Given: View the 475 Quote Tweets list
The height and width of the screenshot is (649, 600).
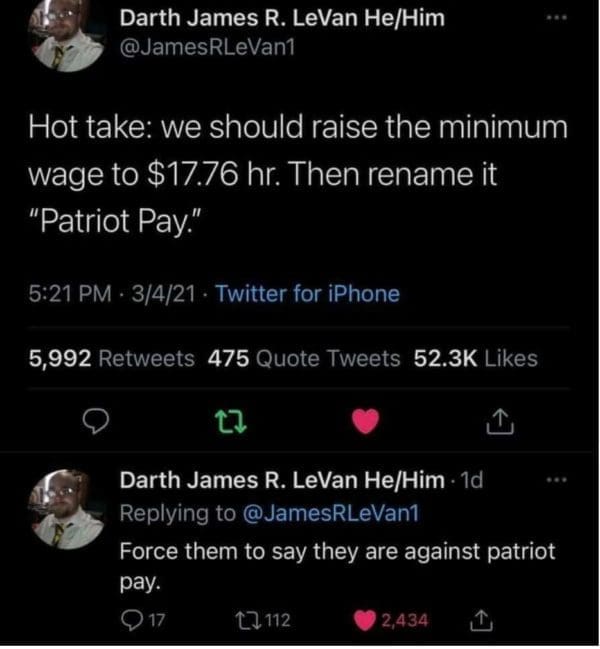Looking at the screenshot, I should tap(304, 358).
